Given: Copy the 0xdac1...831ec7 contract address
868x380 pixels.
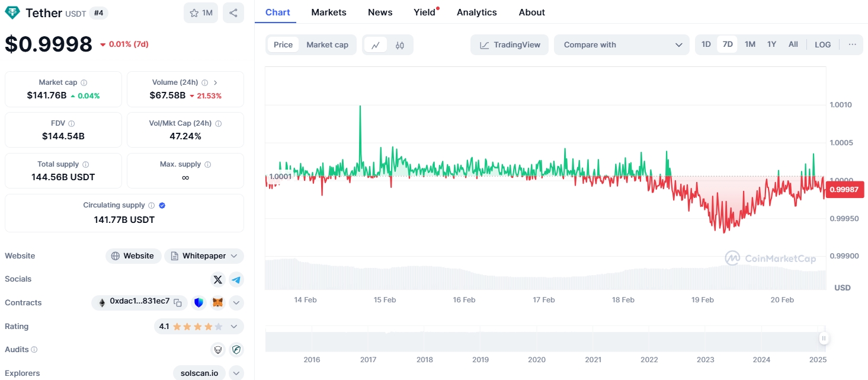Looking at the screenshot, I should click(x=178, y=302).
